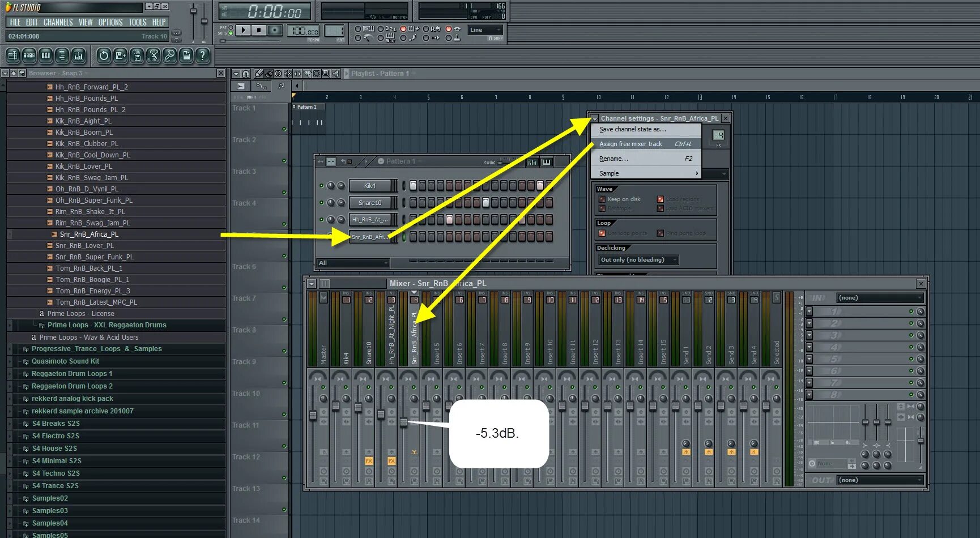Select the Draw pencil tool in Playlist
Screen dimensions: 980x538
click(x=259, y=74)
